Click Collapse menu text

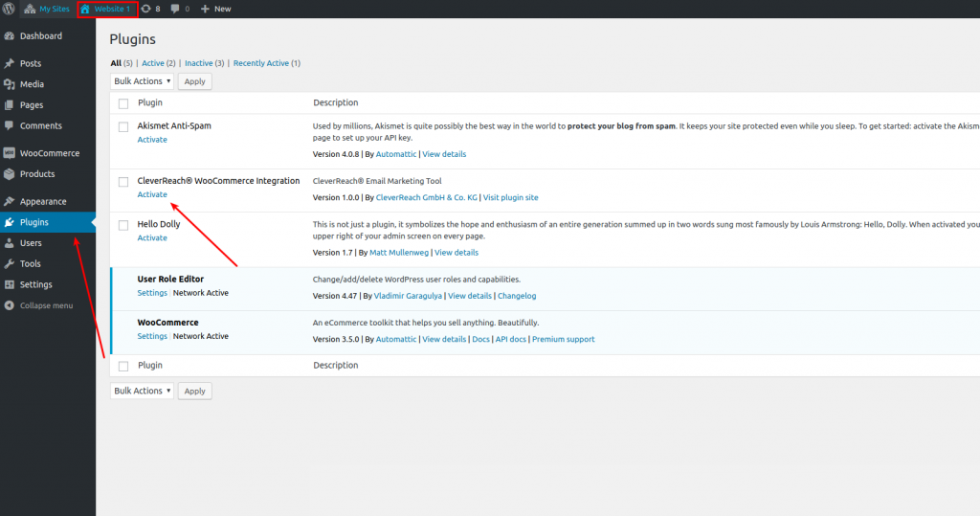click(46, 305)
